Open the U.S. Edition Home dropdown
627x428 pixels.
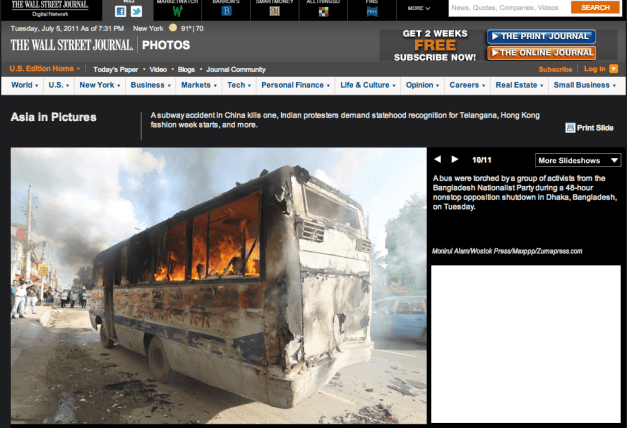point(44,69)
